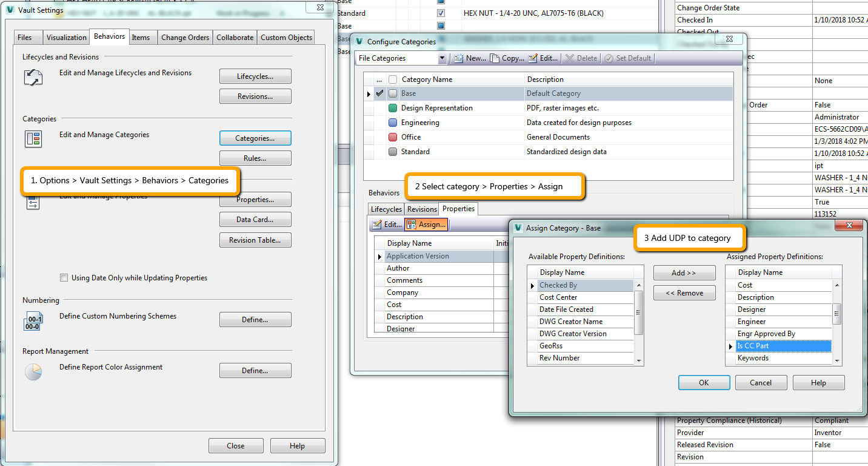Click the Rules... button
The width and height of the screenshot is (868, 466).
(x=255, y=158)
